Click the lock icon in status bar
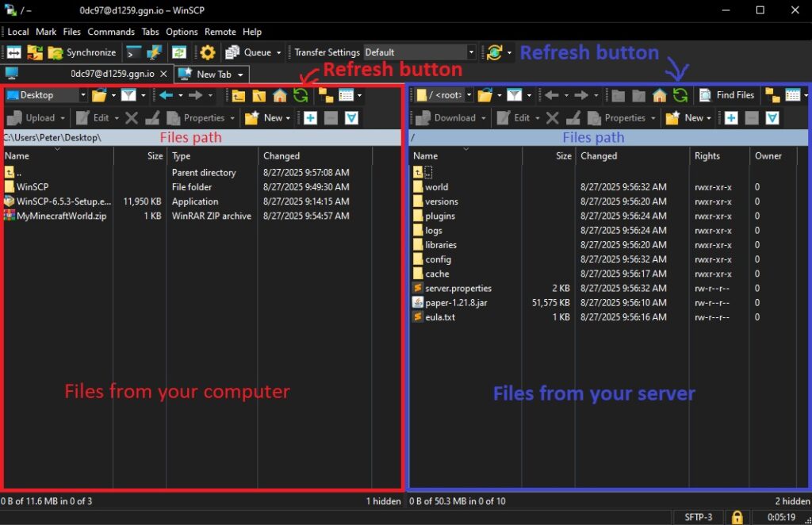The width and height of the screenshot is (812, 525). (x=737, y=517)
